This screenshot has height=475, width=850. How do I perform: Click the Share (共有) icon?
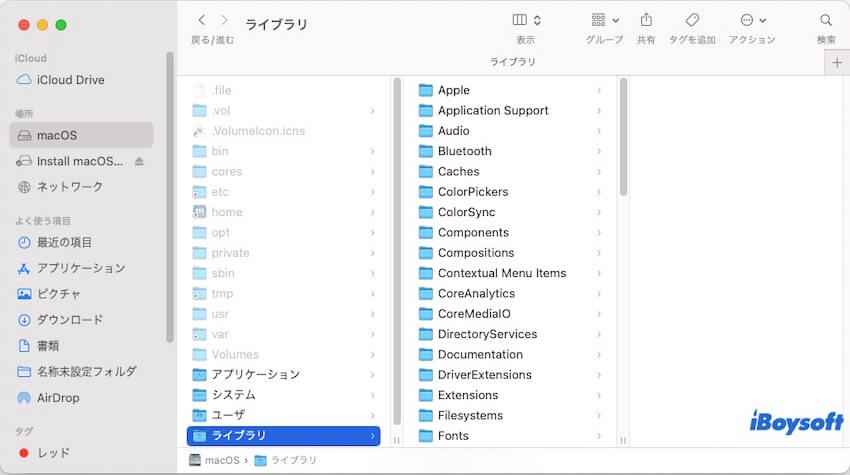coord(646,20)
